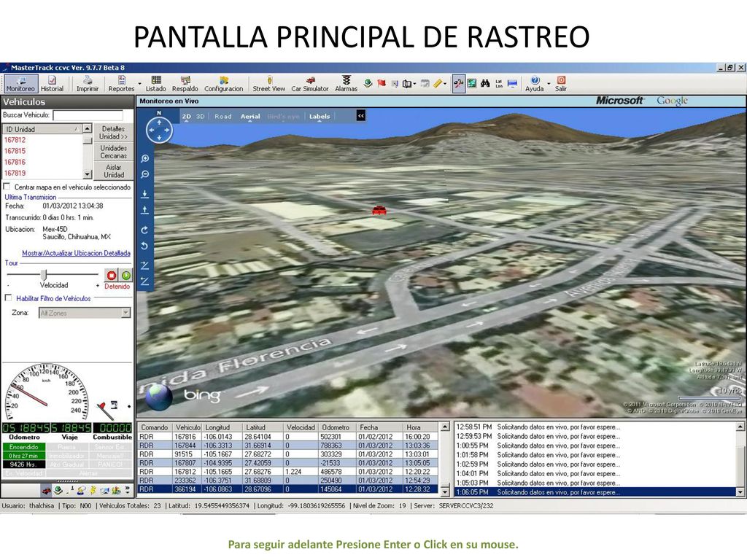747x560 pixels.
Task: Click the red car marker on map
Action: pos(379,210)
